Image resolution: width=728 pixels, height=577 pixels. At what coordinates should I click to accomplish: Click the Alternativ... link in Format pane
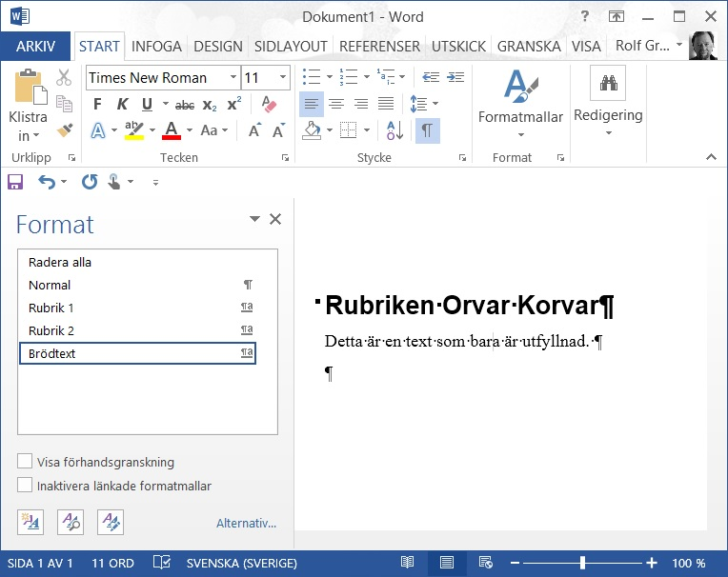(246, 523)
